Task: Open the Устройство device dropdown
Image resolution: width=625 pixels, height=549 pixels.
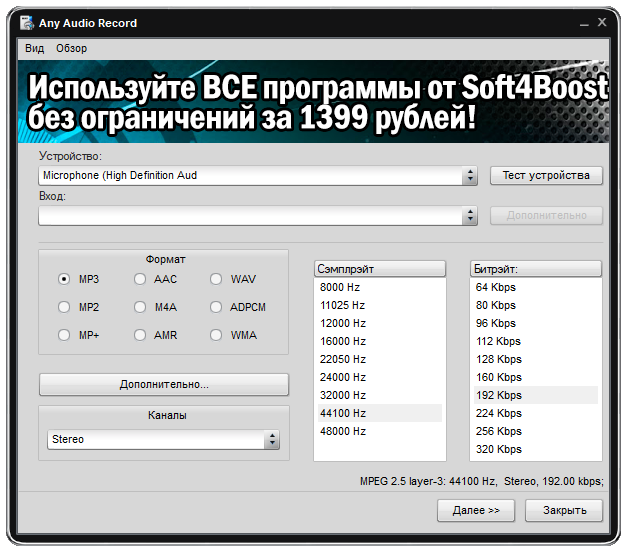Action: coord(257,175)
